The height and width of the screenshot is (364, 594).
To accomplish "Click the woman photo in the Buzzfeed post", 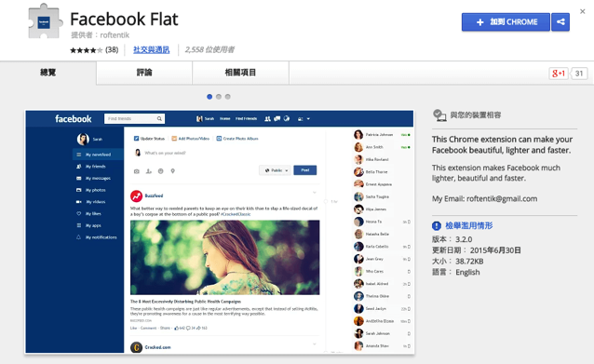I will [x=225, y=258].
